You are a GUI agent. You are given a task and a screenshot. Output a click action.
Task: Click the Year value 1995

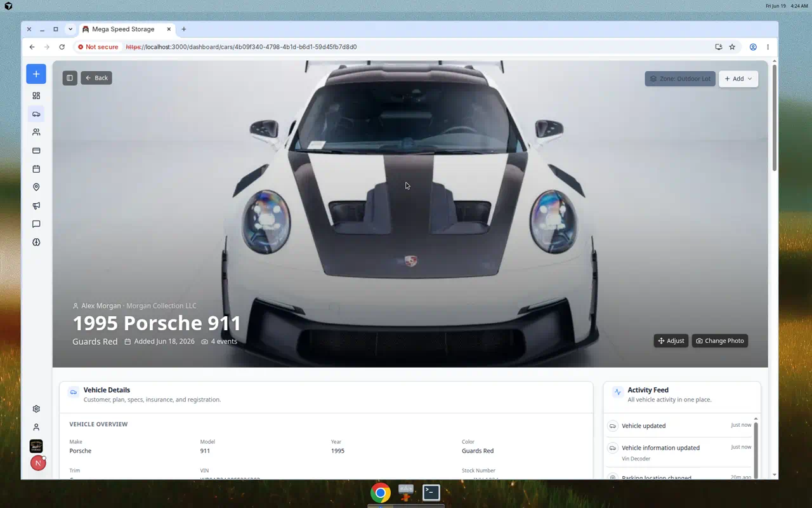[x=337, y=451]
